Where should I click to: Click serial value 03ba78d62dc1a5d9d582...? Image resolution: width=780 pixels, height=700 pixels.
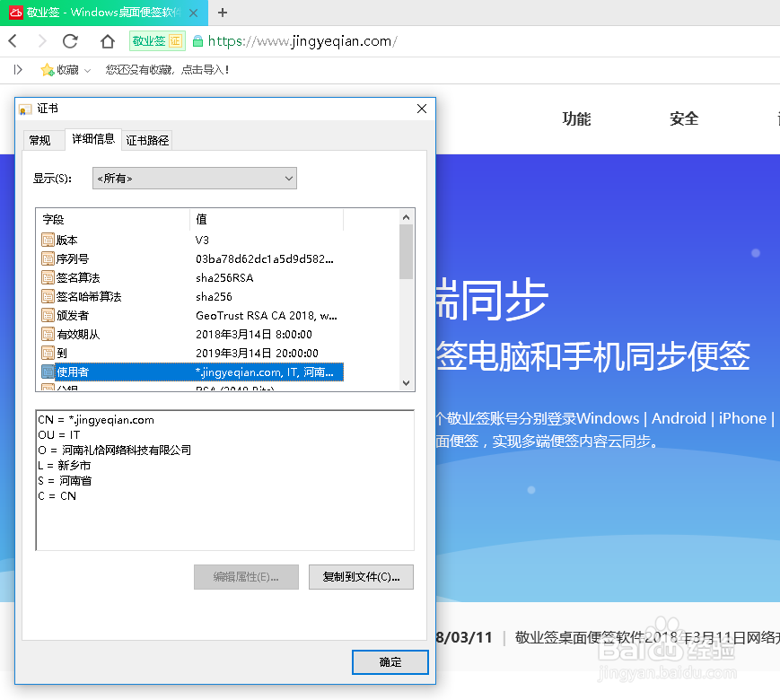click(x=264, y=259)
